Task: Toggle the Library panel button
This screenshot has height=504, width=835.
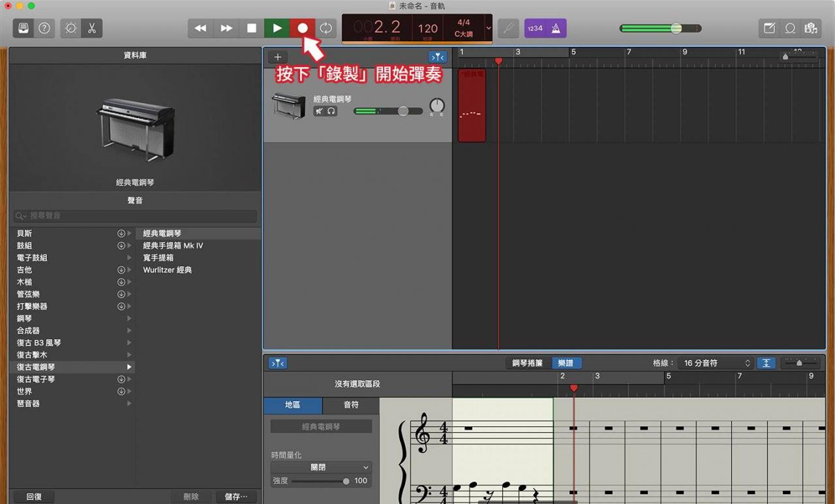Action: 24,28
